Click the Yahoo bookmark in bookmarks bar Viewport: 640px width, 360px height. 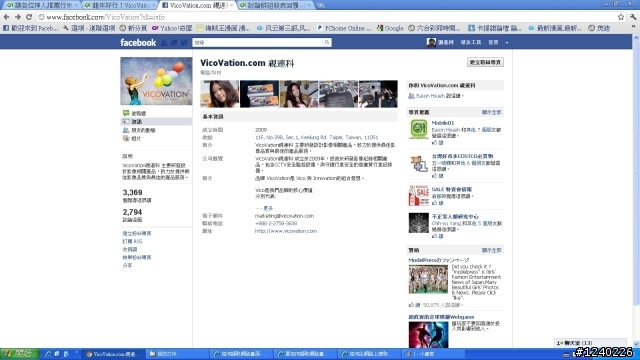172,28
